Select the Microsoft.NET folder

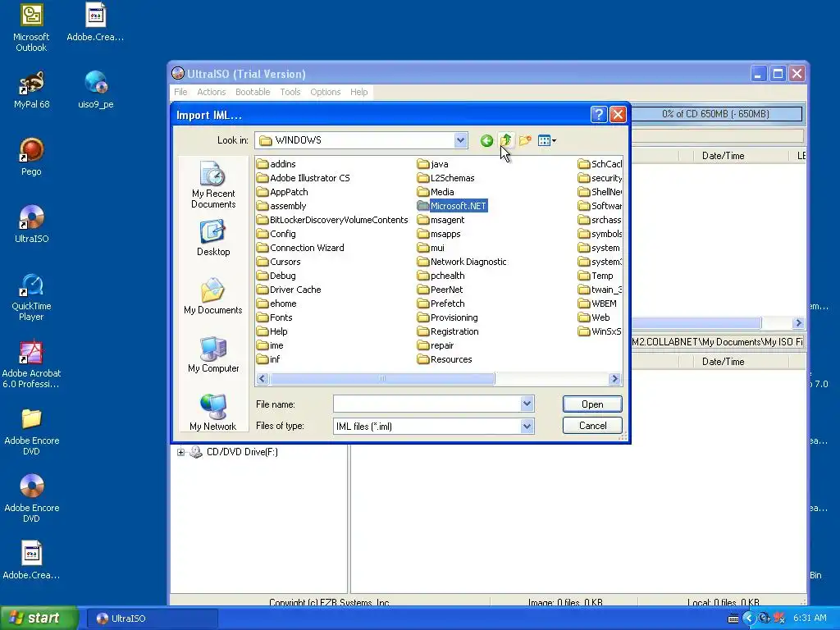(452, 206)
